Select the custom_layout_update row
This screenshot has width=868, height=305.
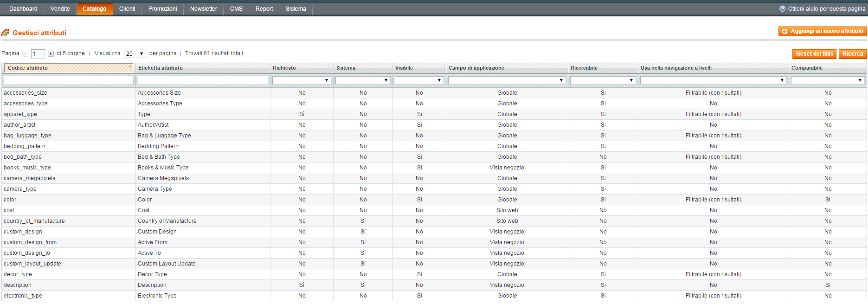click(x=434, y=264)
